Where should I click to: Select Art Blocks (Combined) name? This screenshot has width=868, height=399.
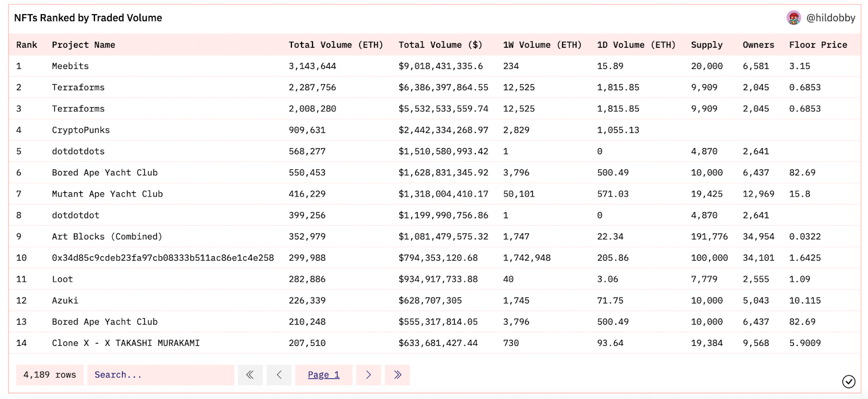coord(107,237)
